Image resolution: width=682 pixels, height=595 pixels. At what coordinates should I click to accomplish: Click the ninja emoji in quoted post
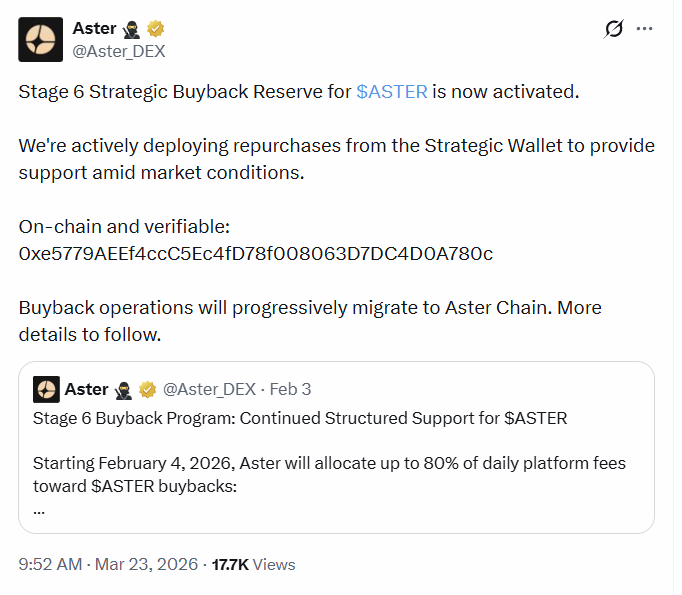tap(125, 388)
